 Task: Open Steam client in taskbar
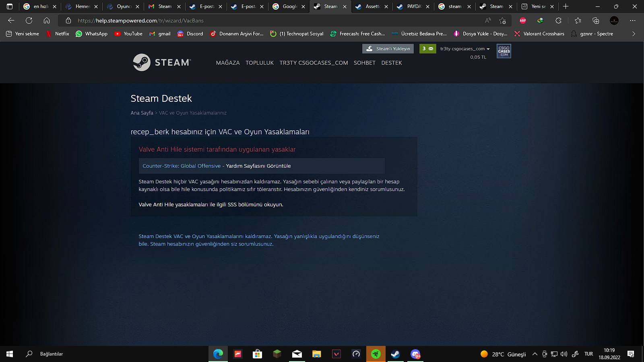396,354
